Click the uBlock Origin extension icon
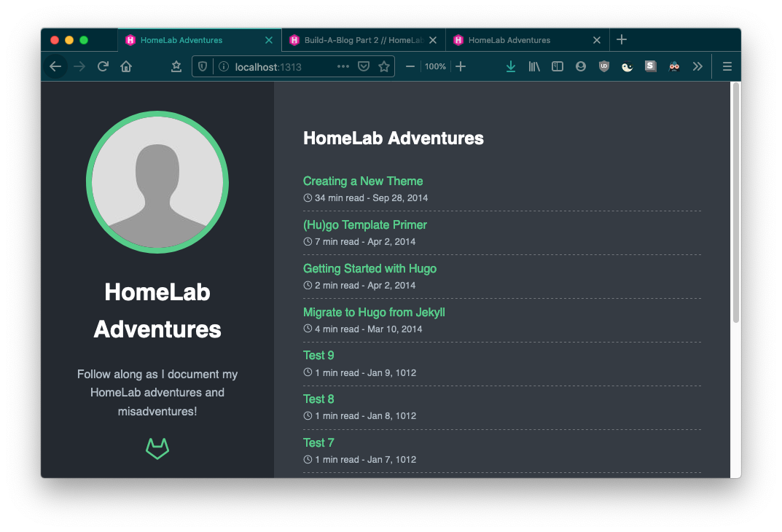Image resolution: width=782 pixels, height=532 pixels. click(603, 66)
